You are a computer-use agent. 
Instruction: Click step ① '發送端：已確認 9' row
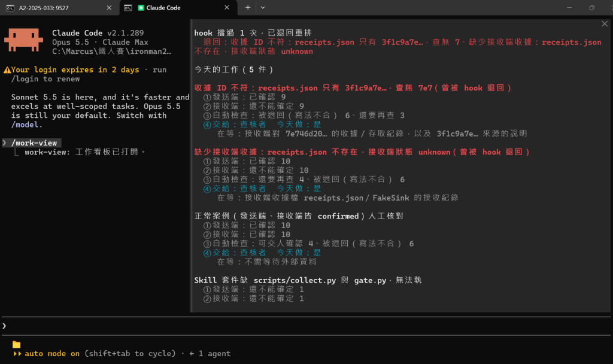[245, 97]
